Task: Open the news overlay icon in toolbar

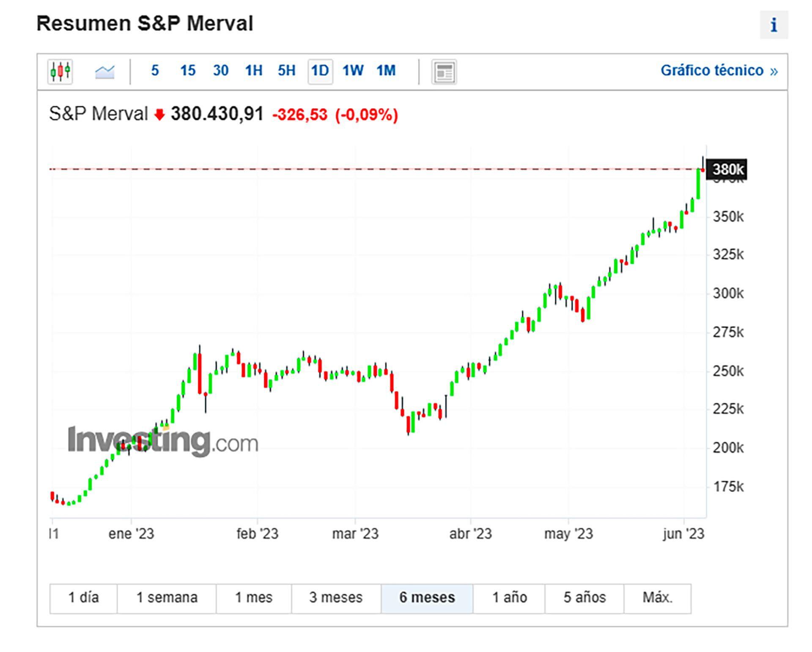Action: 444,72
